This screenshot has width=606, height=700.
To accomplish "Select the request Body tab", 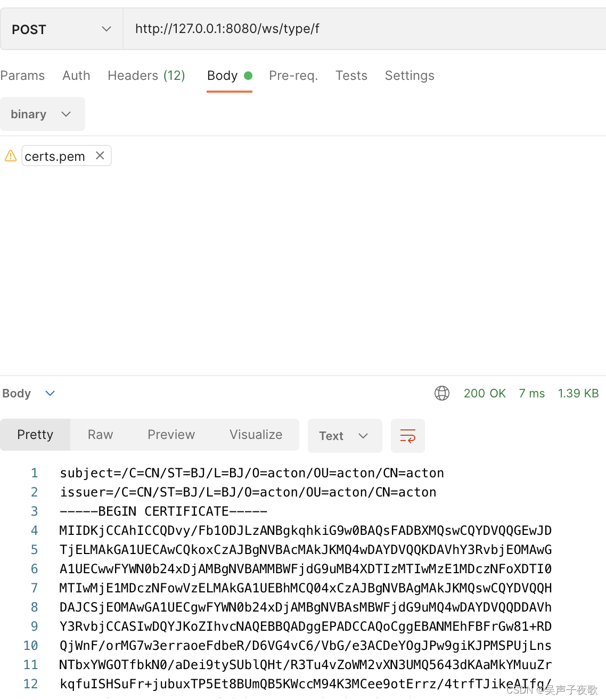I will (229, 76).
